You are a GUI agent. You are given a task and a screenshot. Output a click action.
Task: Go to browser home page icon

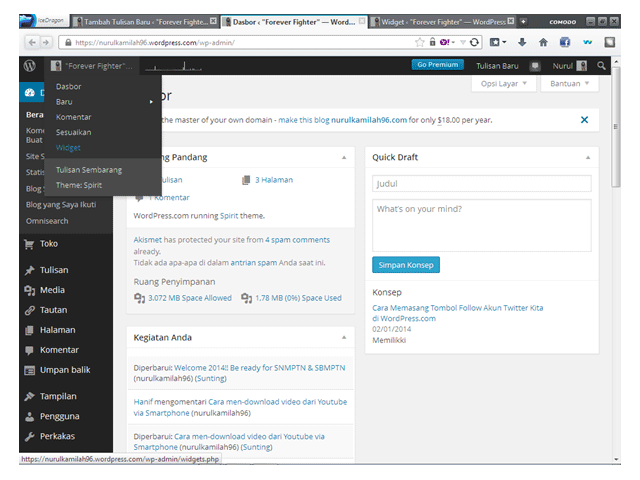coord(543,42)
